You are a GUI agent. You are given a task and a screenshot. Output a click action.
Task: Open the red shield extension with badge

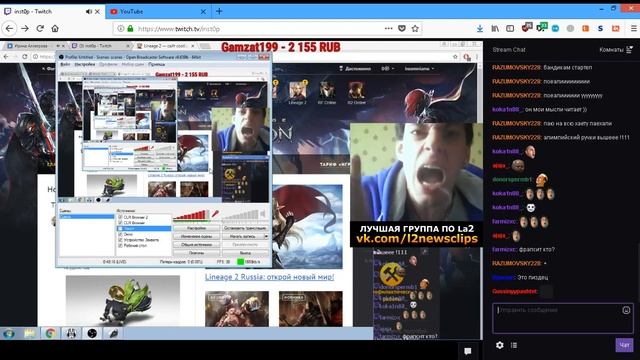coord(527,28)
